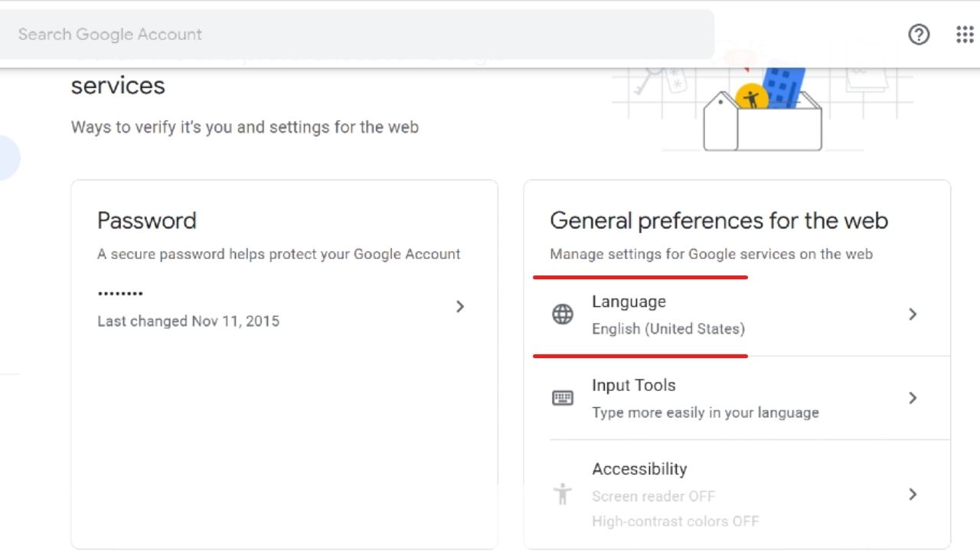Select the Input Tools entry label
Image resolution: width=980 pixels, height=551 pixels.
[x=633, y=386]
